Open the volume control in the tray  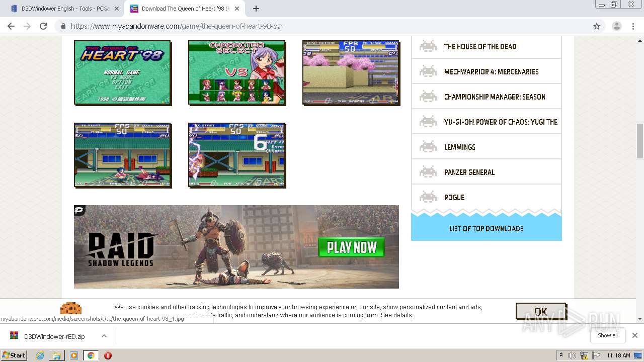(572, 355)
